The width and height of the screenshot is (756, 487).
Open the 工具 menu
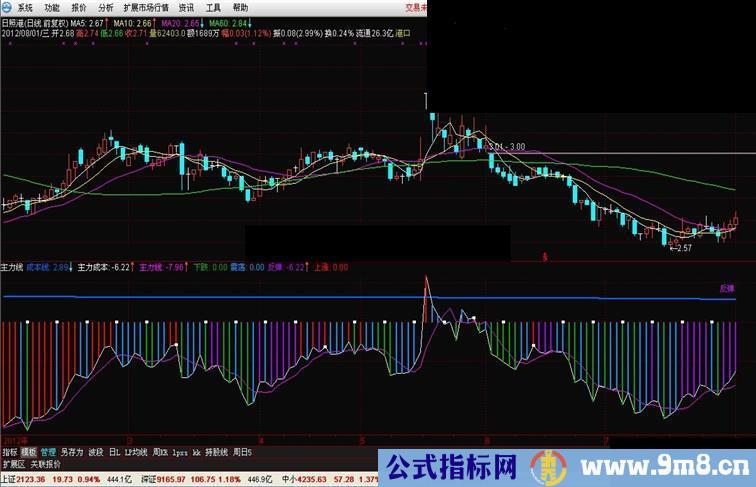(x=213, y=6)
